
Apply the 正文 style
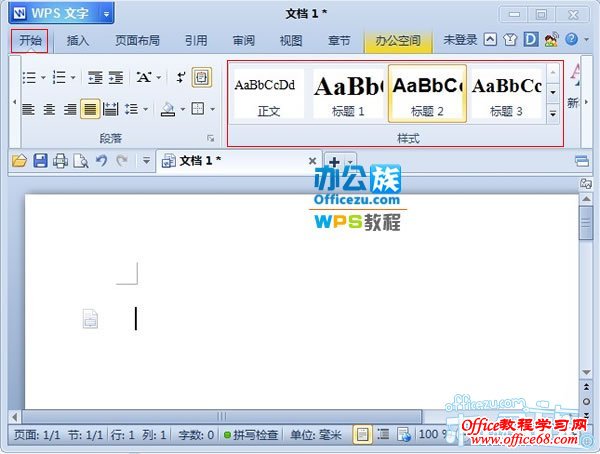[x=269, y=94]
